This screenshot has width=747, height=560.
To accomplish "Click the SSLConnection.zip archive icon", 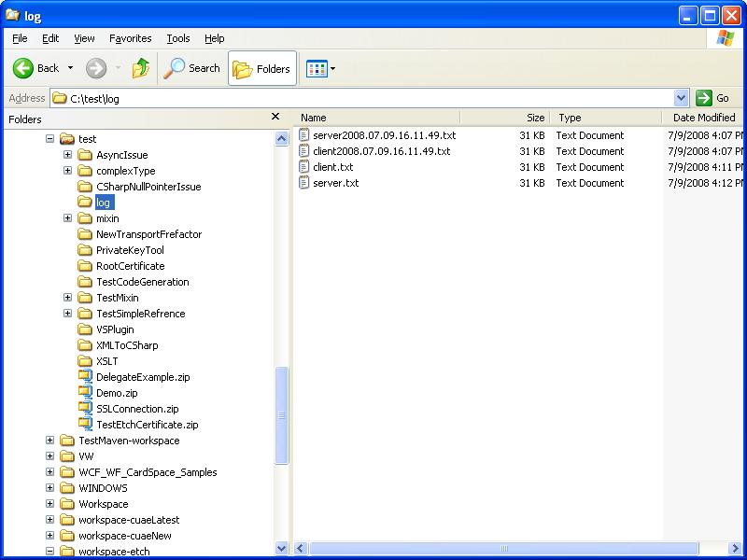I will [x=86, y=409].
